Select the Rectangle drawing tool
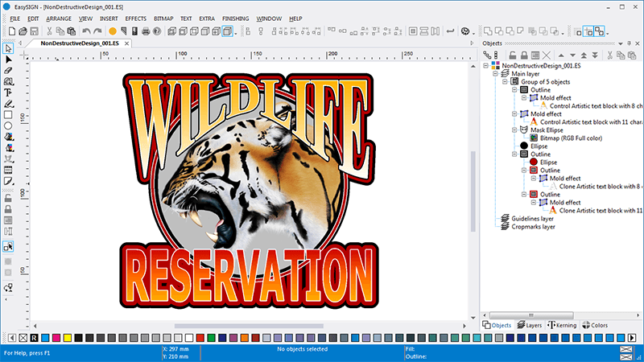Screen dimensions: 644x362 (x=9, y=115)
